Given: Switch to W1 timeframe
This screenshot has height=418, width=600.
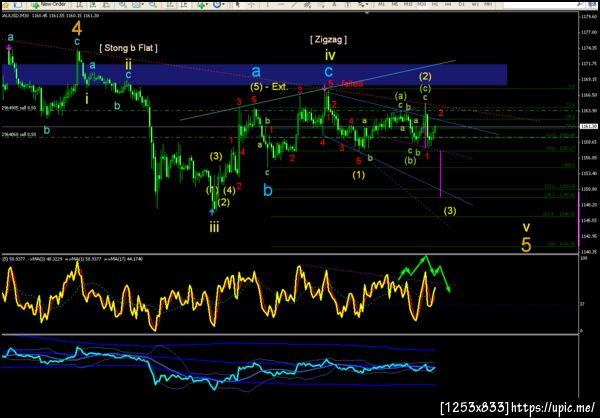Looking at the screenshot, I should pos(474,4).
